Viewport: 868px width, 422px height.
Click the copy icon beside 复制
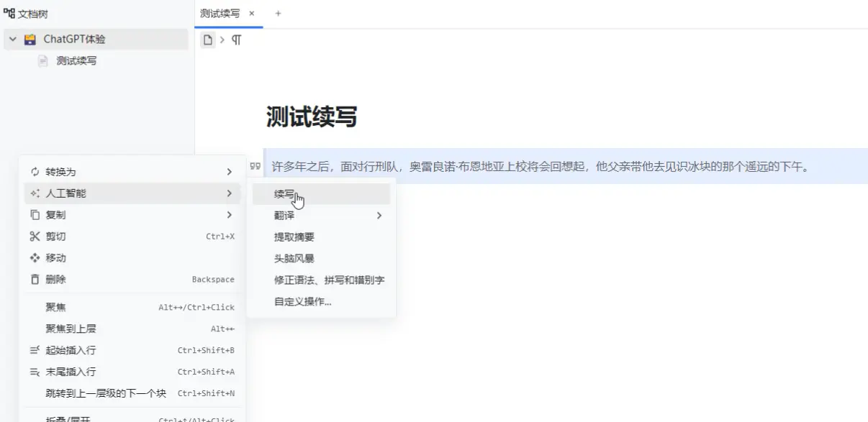coord(33,215)
